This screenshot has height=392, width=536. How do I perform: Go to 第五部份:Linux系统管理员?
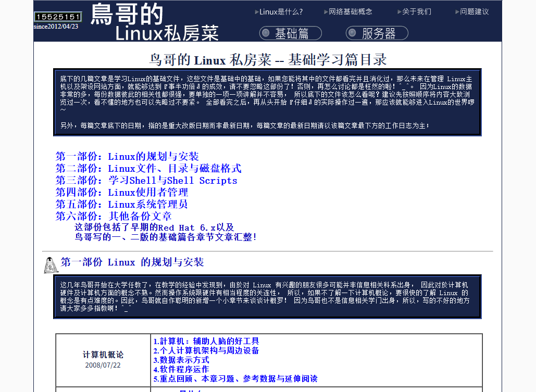[x=122, y=205]
